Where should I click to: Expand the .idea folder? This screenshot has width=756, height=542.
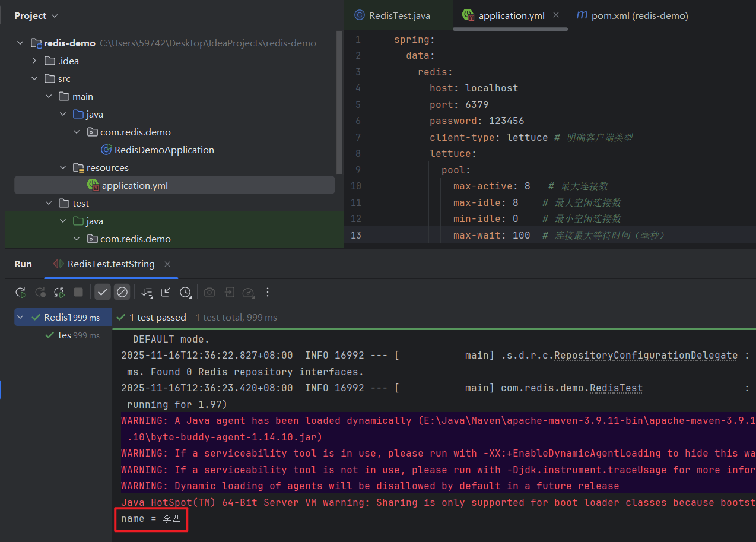(x=35, y=61)
